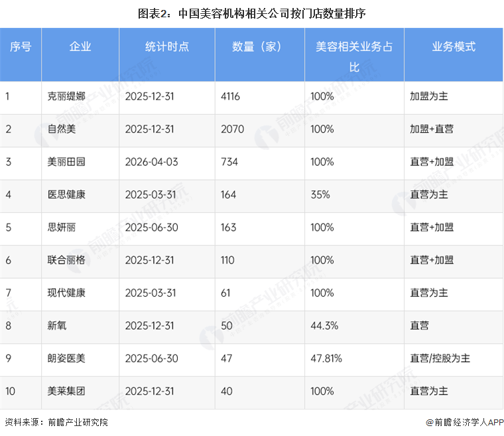The image size is (504, 436).
Task: Select the company name 美莱集团
Action: pyautogui.click(x=66, y=392)
